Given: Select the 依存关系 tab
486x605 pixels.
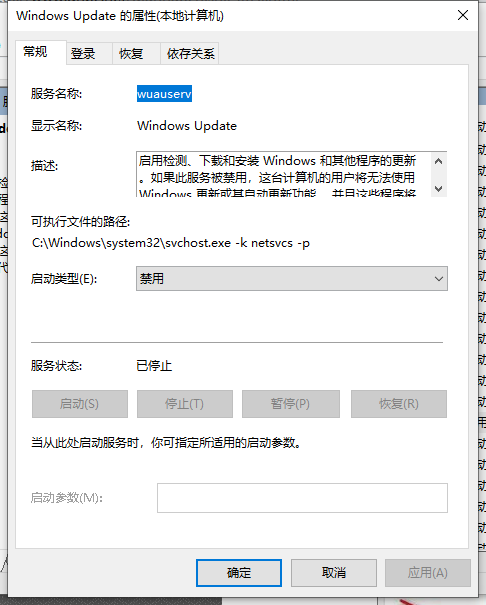Looking at the screenshot, I should [x=191, y=53].
